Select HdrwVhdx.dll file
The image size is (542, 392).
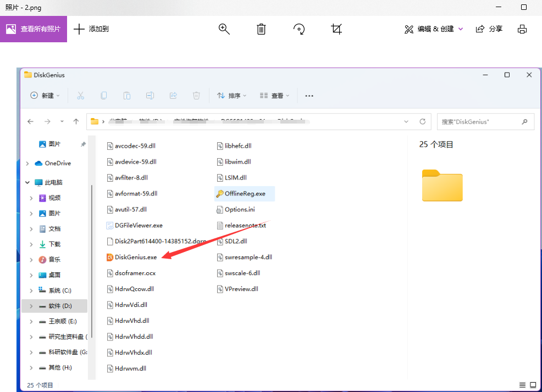click(x=129, y=352)
